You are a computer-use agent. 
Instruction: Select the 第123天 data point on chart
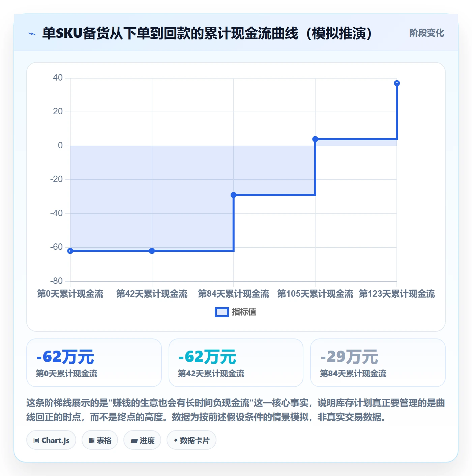[397, 83]
